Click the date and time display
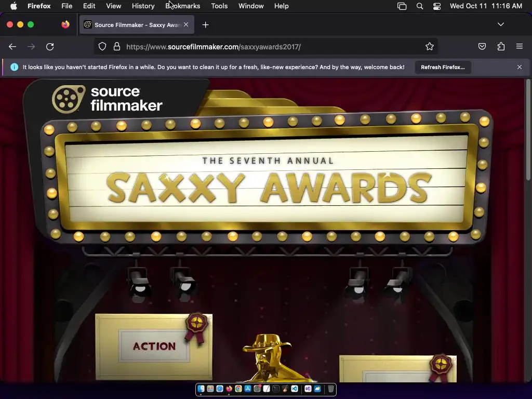 click(486, 6)
